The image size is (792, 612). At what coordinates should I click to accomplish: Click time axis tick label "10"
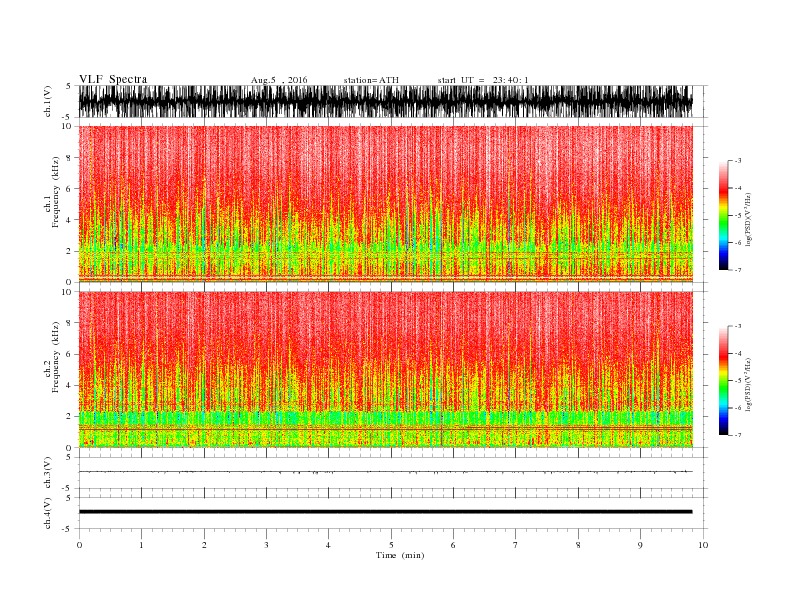coord(703,545)
